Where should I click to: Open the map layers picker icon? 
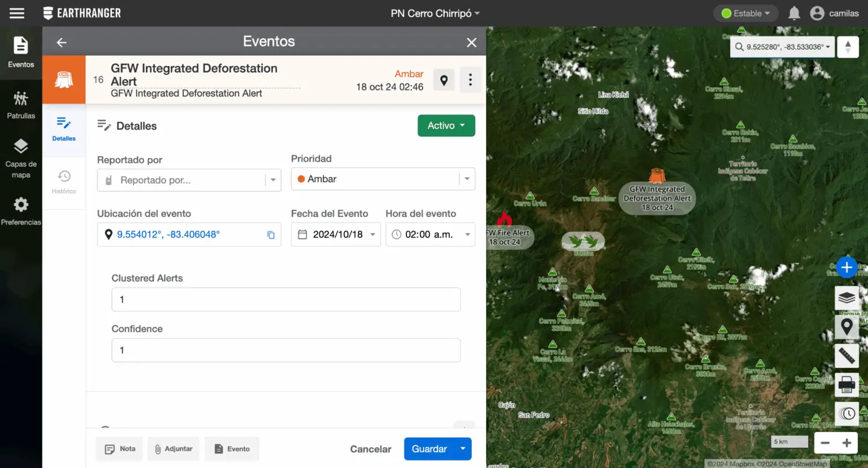[847, 298]
